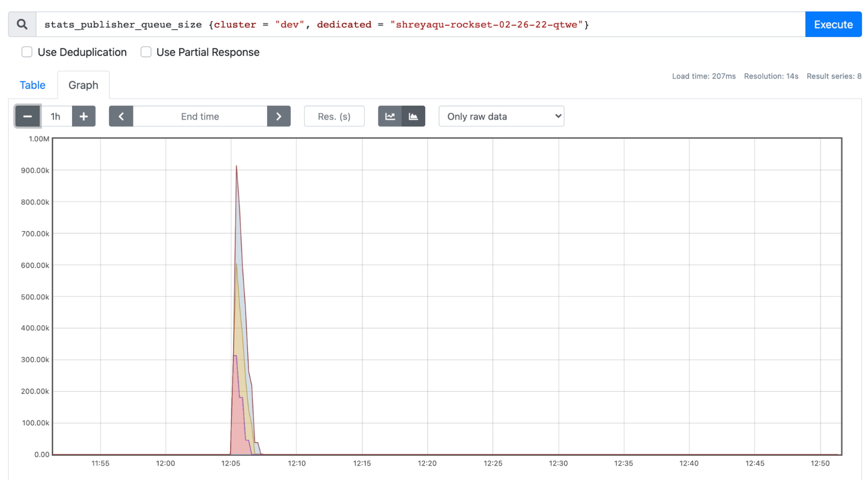Go to next time window arrow

[279, 116]
